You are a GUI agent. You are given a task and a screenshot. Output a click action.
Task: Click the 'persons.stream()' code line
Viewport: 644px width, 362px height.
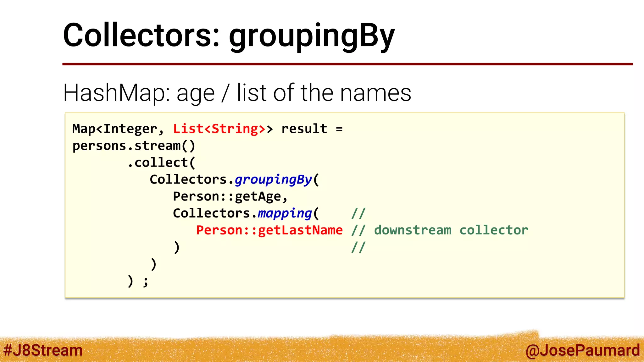coord(134,146)
